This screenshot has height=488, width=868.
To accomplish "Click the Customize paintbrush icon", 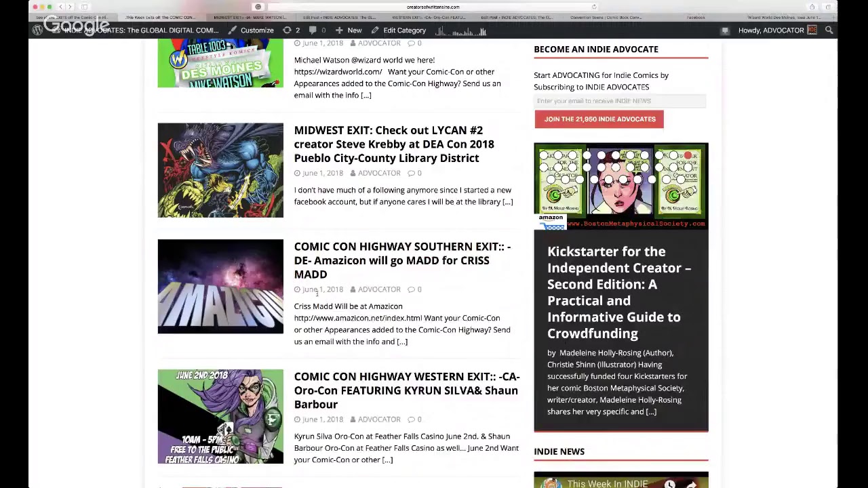I will click(x=233, y=30).
